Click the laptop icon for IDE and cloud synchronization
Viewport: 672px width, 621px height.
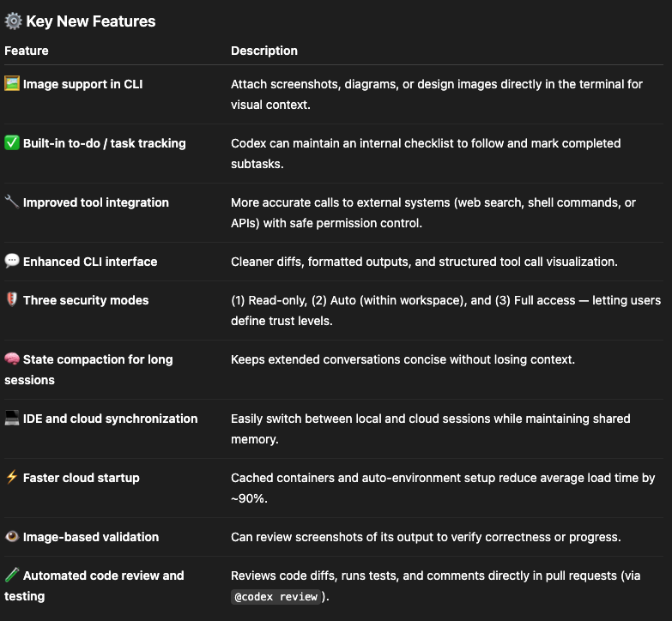pyautogui.click(x=12, y=419)
